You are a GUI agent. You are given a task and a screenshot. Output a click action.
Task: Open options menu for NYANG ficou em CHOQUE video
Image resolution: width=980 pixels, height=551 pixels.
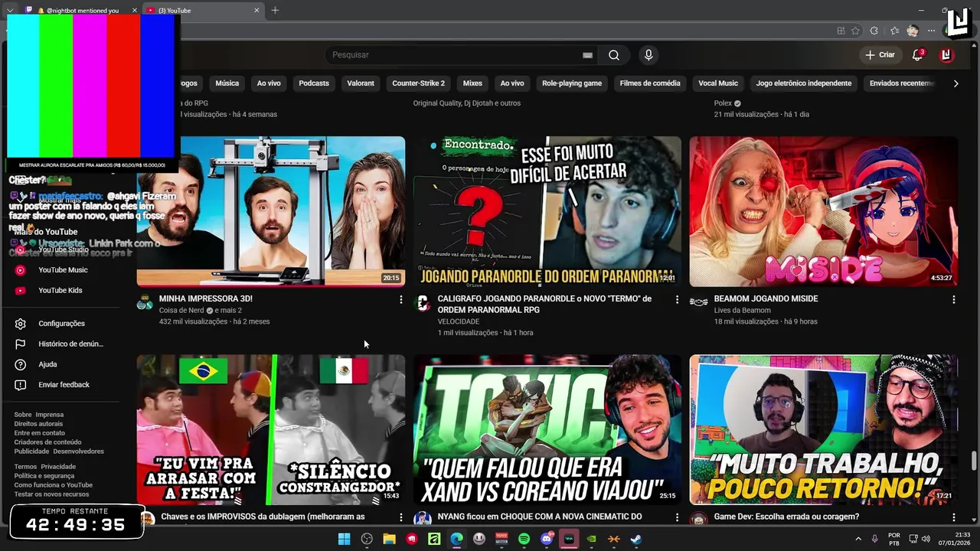coord(677,518)
